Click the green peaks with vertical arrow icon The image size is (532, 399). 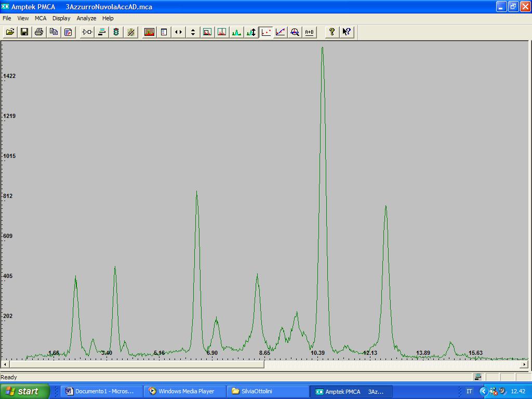[x=251, y=32]
